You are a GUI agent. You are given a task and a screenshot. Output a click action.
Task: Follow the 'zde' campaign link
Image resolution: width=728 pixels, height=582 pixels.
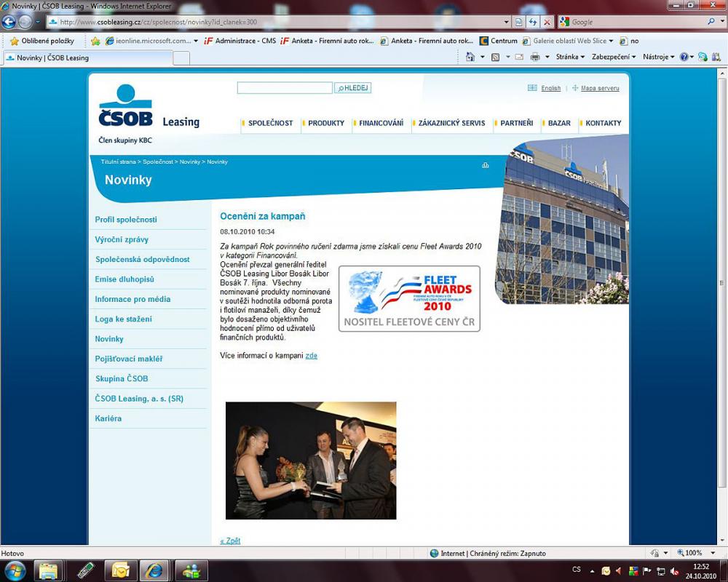pyautogui.click(x=311, y=356)
